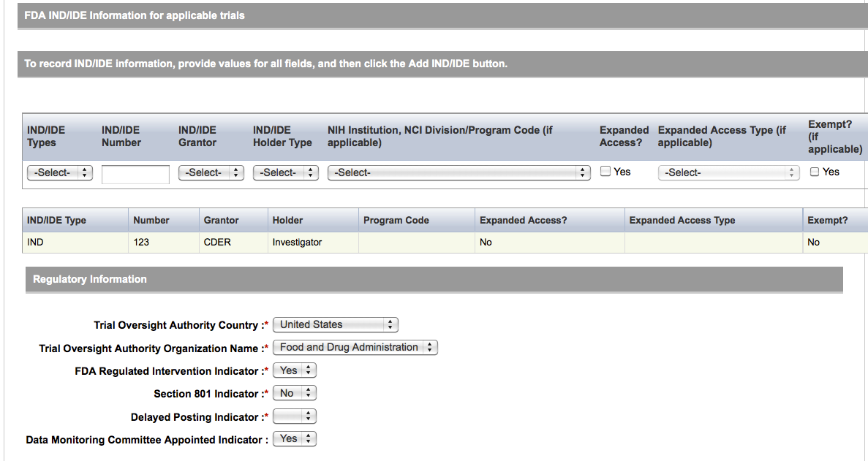
Task: Click the IND/IDE Type column header
Action: 75,220
